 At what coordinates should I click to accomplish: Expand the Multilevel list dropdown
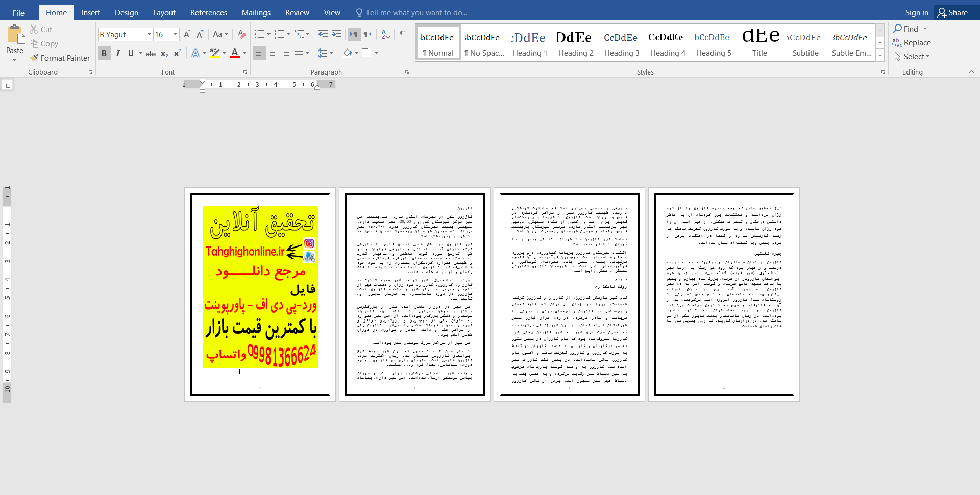pyautogui.click(x=308, y=34)
